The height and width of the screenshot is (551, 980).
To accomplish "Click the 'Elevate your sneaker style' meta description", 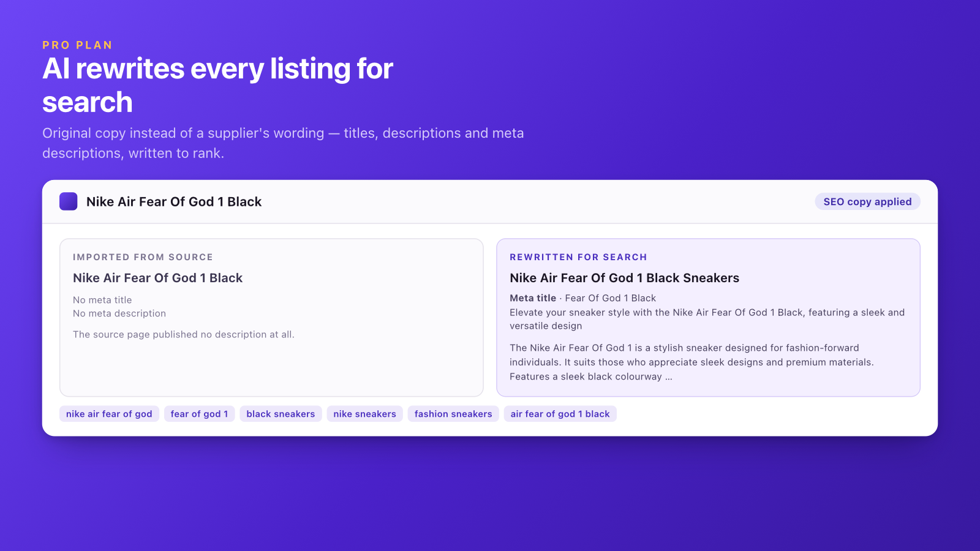I will 707,319.
